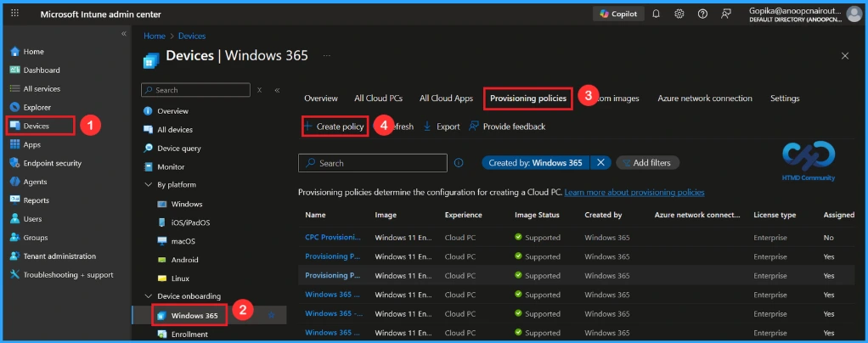The height and width of the screenshot is (343, 868).
Task: Select Windows platform
Action: pyautogui.click(x=187, y=204)
